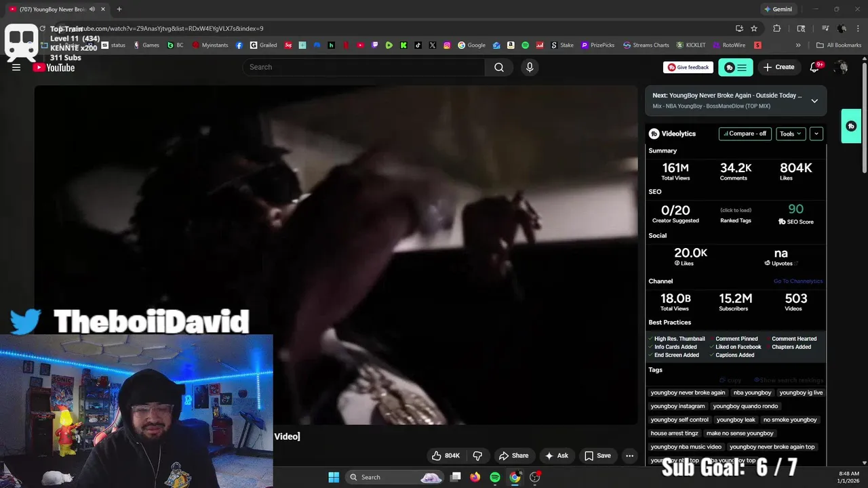Viewport: 868px width, 488px height.
Task: Open the TubeBuddy green side tab
Action: [851, 126]
